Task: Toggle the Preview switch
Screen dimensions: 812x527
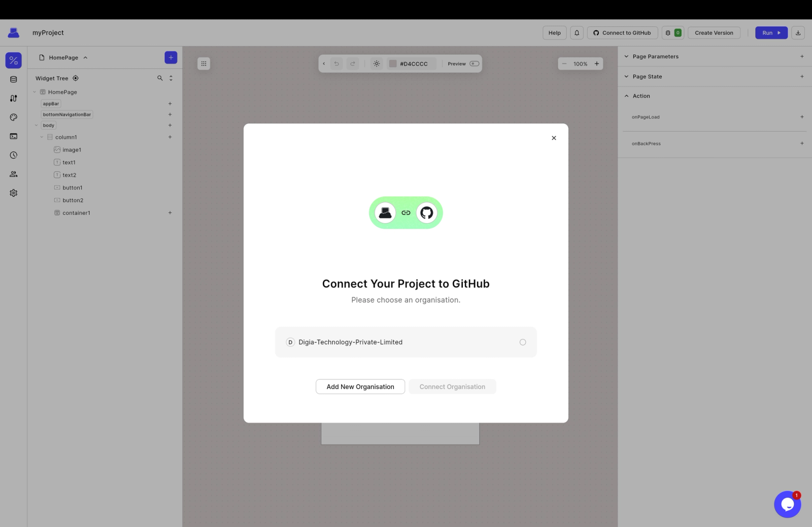Action: coord(475,64)
